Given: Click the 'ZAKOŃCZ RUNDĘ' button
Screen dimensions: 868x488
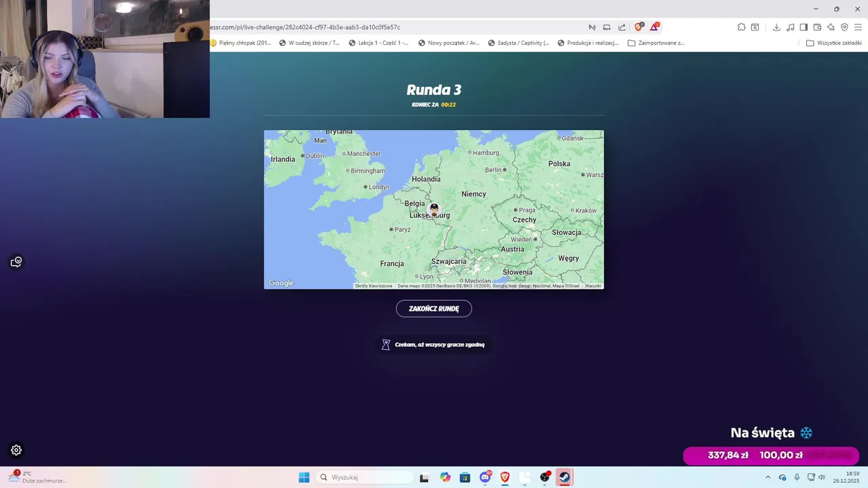Looking at the screenshot, I should point(434,308).
